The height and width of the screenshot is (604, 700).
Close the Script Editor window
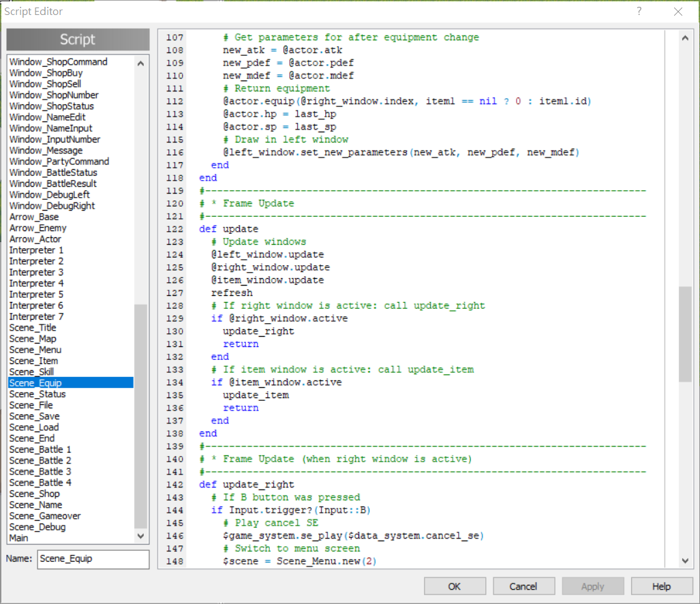(678, 12)
